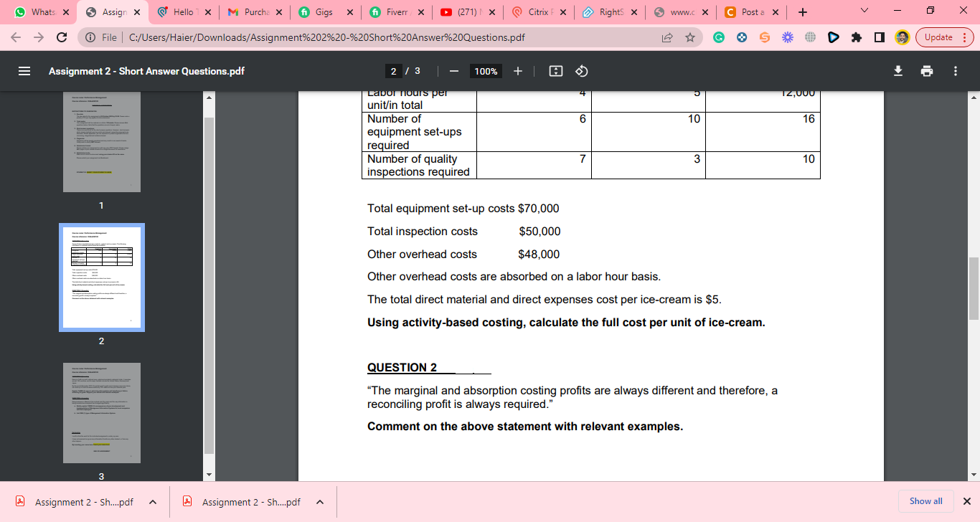980x522 pixels.
Task: Zoom out of the PDF
Action: pos(455,71)
